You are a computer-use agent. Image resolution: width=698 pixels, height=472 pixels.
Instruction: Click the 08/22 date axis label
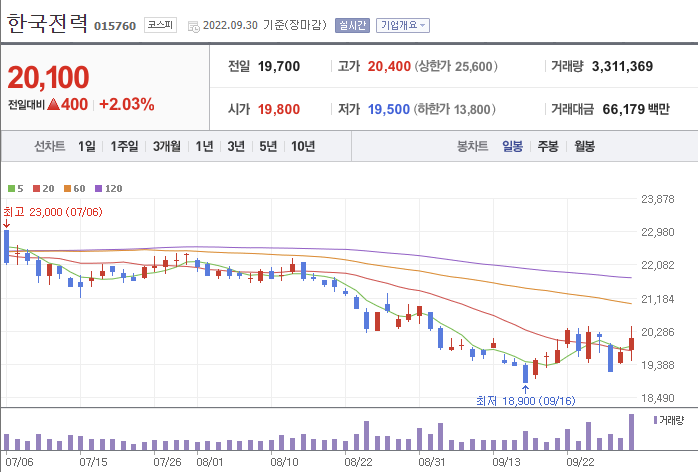pyautogui.click(x=358, y=462)
